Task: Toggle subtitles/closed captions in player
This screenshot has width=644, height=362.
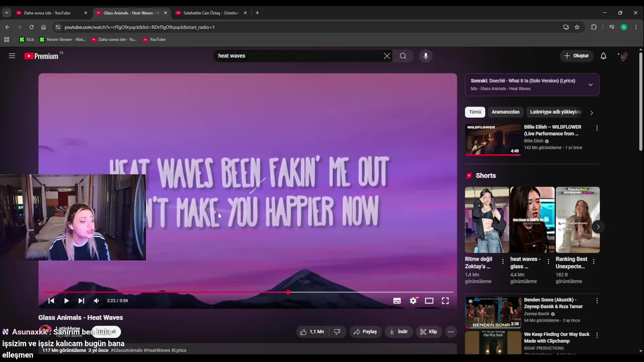Action: (x=397, y=301)
